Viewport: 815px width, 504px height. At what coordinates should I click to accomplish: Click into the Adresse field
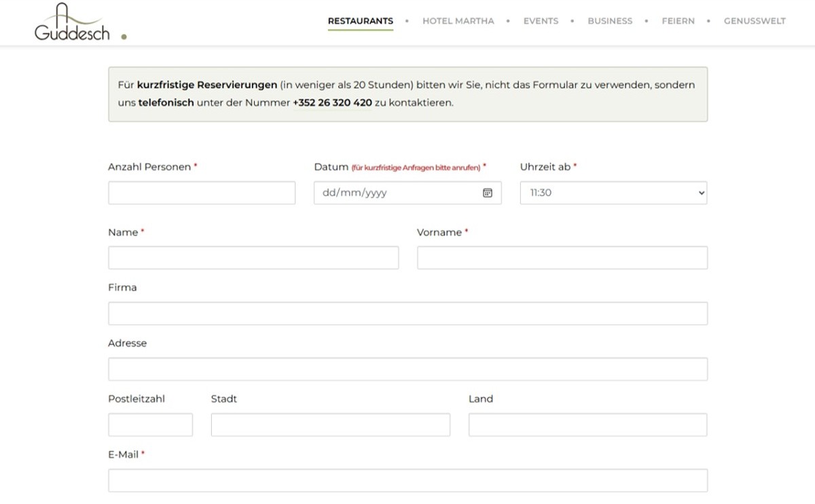tap(407, 369)
